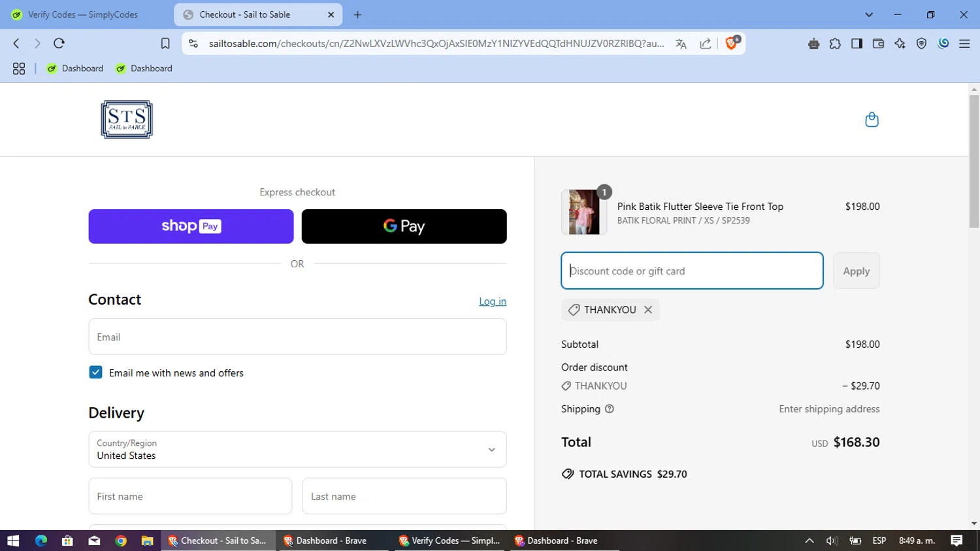Click the translate page icon
Image resolution: width=980 pixels, height=551 pixels.
coord(681,44)
